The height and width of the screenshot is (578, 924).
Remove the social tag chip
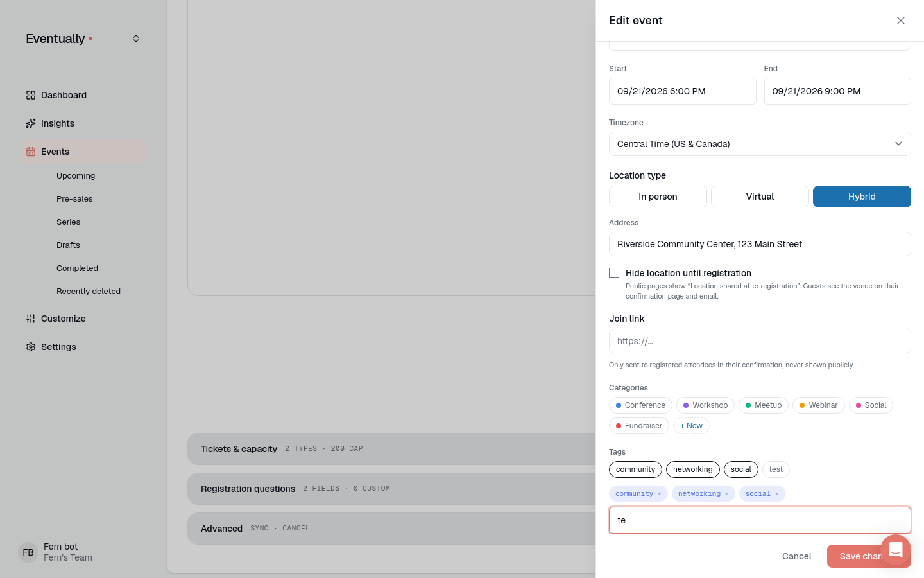coord(776,494)
